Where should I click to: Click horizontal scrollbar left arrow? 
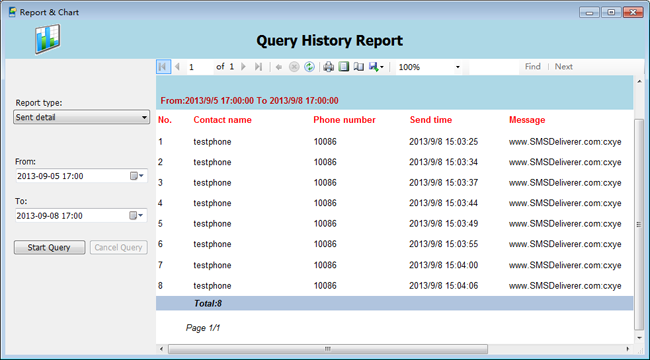point(162,349)
